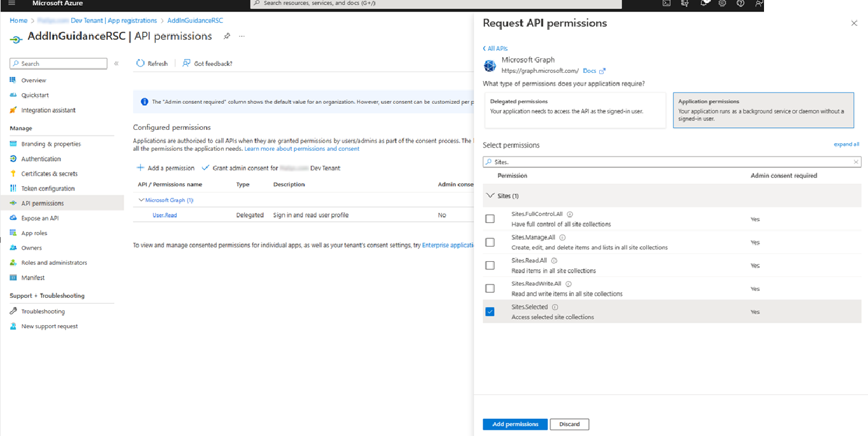Check the Sites.FullControl.All checkbox
Screen dimensions: 868x436
tap(489, 219)
